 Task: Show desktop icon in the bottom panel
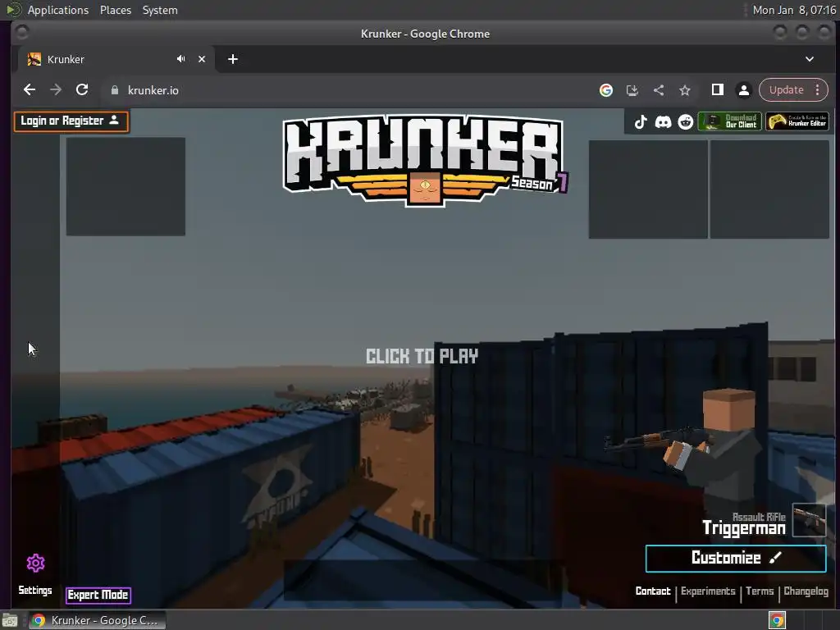click(10, 620)
